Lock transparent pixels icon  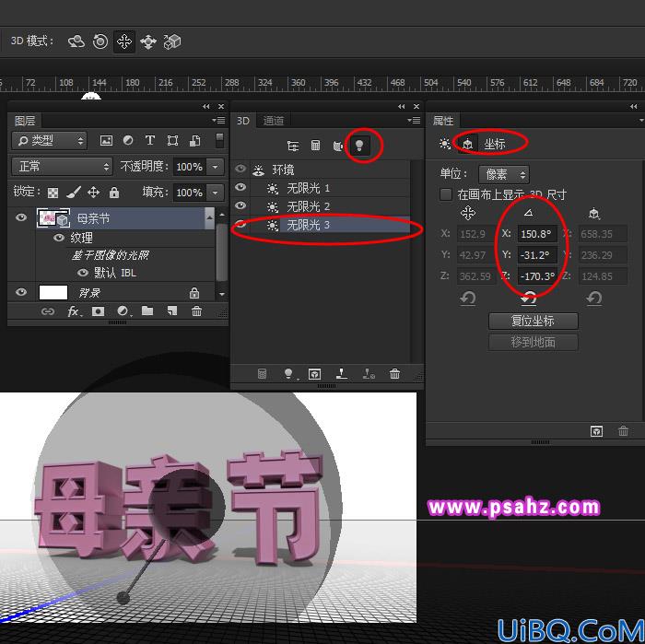pos(53,193)
